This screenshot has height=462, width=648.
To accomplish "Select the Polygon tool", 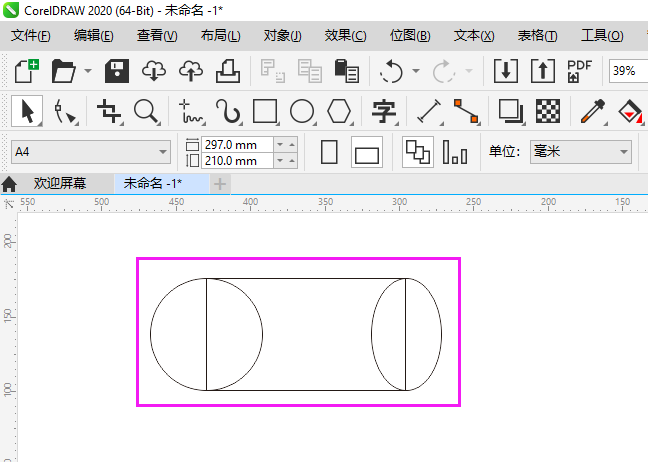I will [339, 111].
